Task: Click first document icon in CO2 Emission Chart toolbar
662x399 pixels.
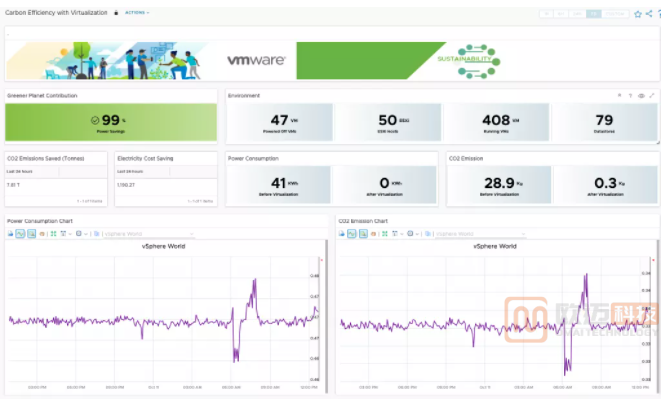Action: tap(342, 233)
